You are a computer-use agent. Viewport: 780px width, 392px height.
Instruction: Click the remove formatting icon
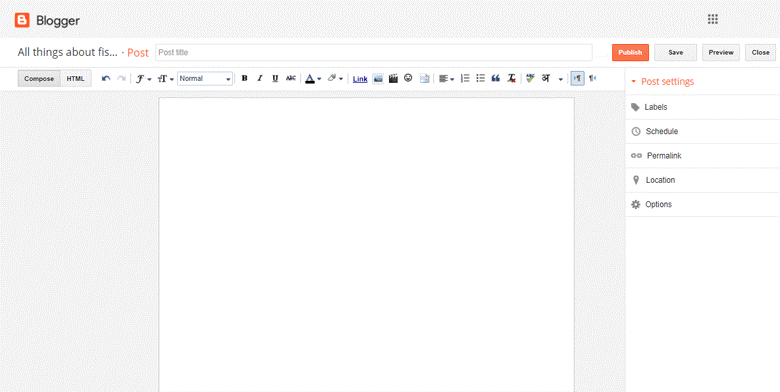click(x=511, y=79)
